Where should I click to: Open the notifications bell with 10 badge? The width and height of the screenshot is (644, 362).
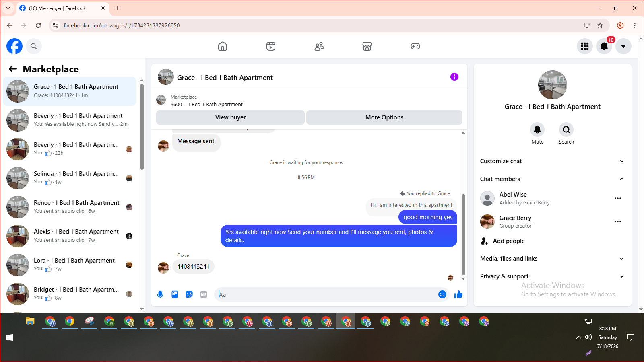pyautogui.click(x=604, y=46)
